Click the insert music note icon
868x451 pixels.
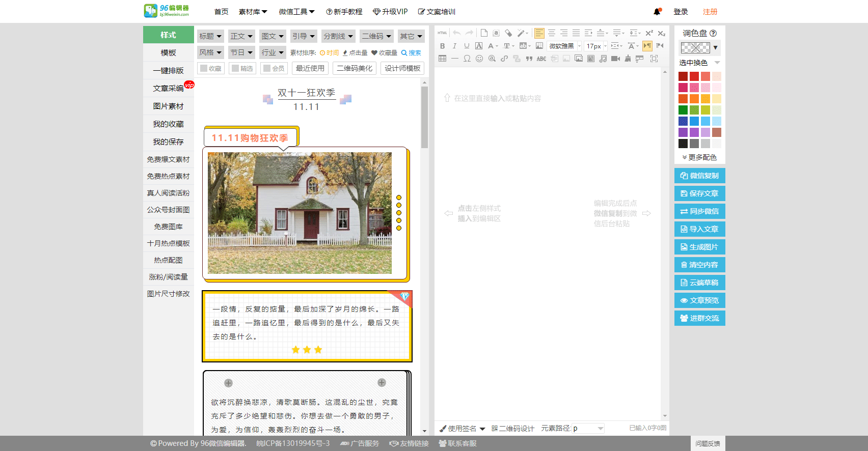click(603, 59)
